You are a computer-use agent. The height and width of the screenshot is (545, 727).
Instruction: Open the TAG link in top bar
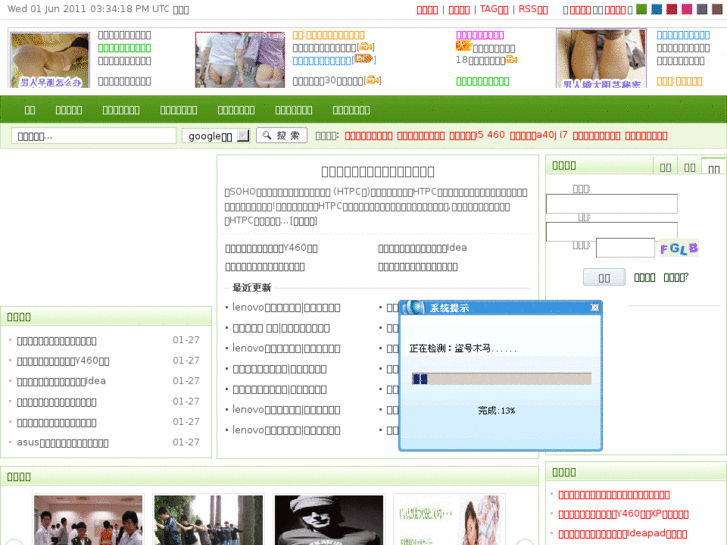pyautogui.click(x=493, y=10)
